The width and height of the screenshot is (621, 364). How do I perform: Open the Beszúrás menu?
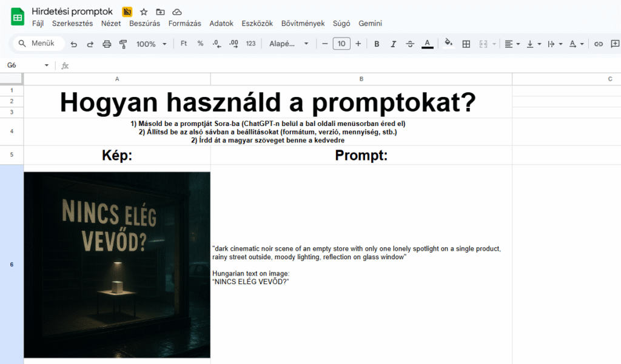point(144,24)
